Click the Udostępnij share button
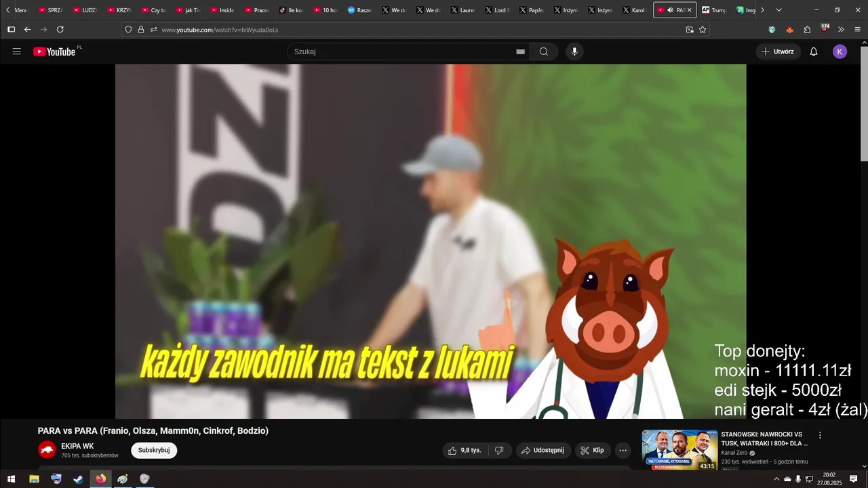Screen dimensions: 868x488 click(x=543, y=450)
